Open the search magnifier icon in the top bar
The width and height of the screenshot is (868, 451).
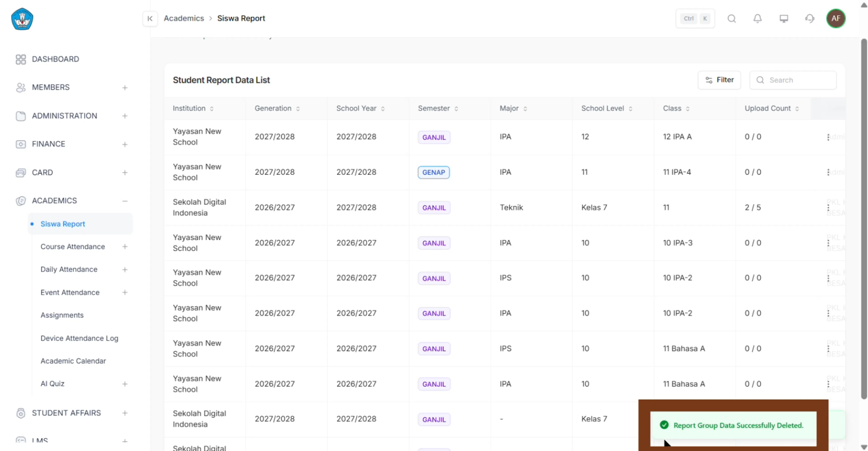point(731,19)
